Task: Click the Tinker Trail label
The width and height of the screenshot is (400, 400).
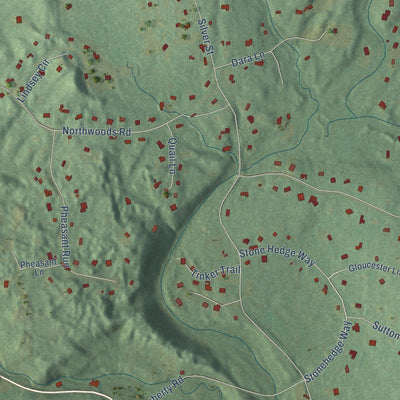Action: click(215, 272)
